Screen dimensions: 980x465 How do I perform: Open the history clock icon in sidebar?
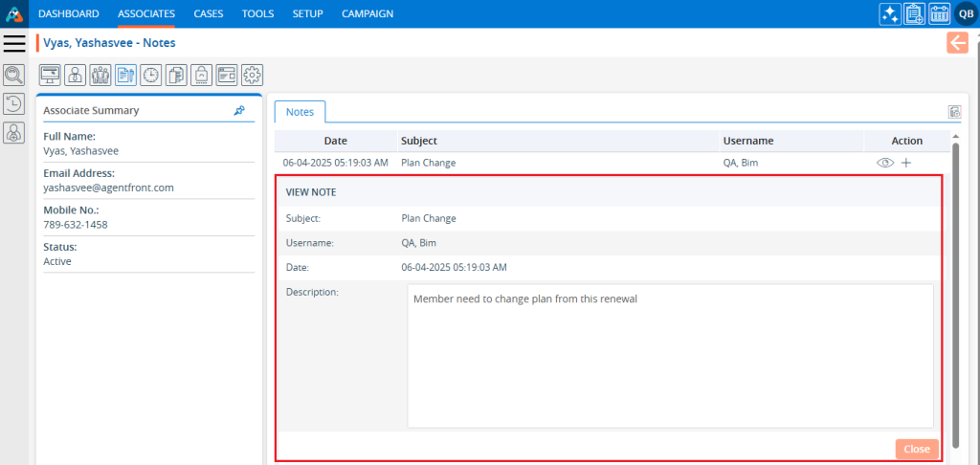click(x=13, y=104)
